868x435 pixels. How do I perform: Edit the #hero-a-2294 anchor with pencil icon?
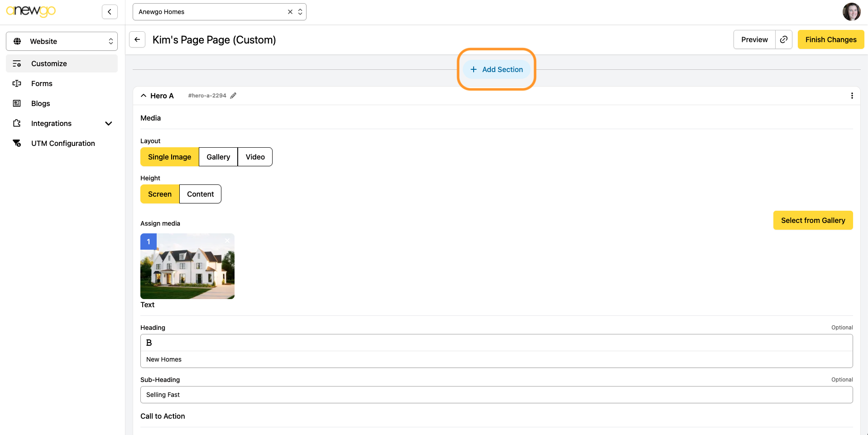coord(233,96)
